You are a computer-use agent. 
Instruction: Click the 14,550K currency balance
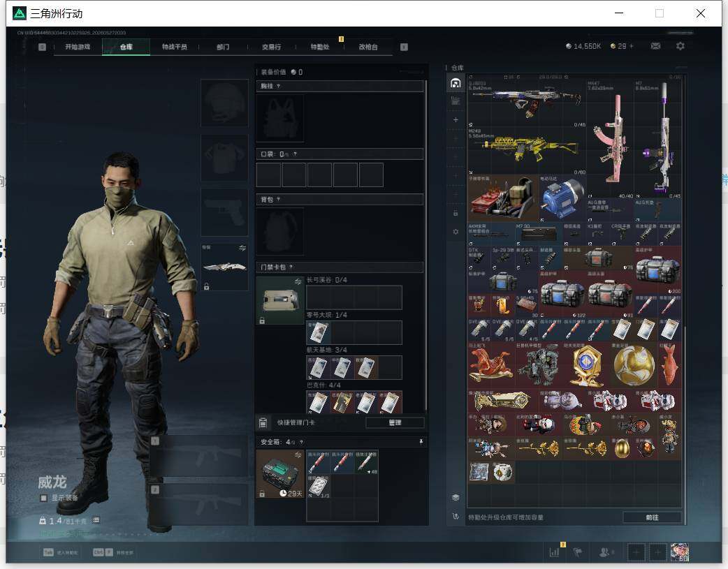tap(583, 46)
